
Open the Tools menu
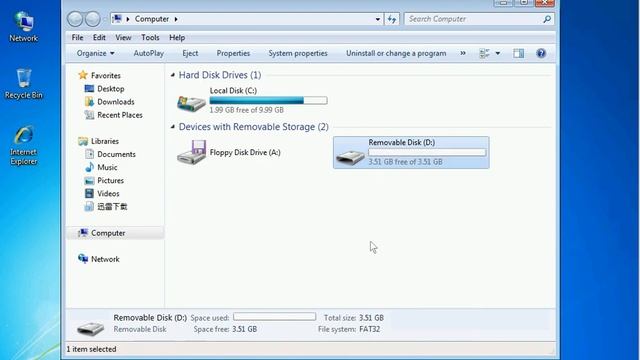150,38
